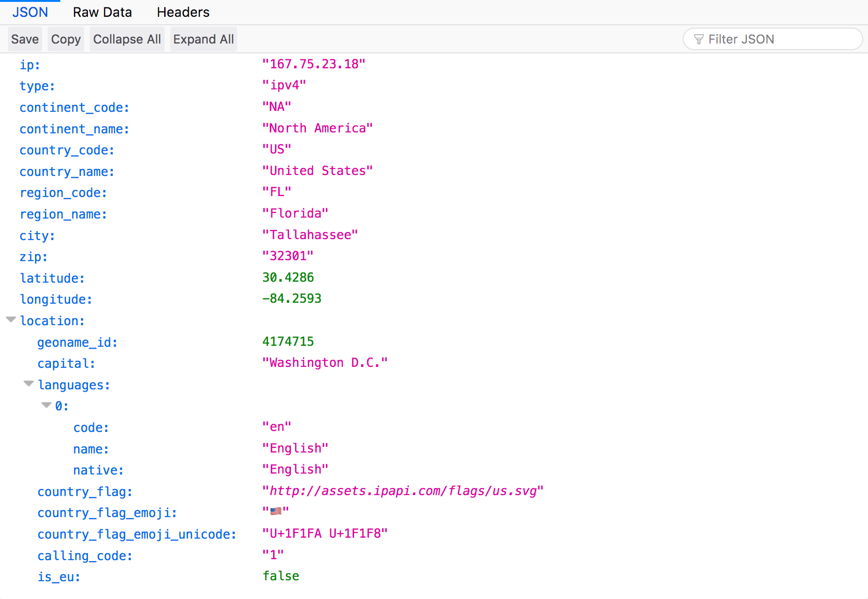The image size is (868, 599).
Task: Select the JSON tab
Action: point(30,12)
